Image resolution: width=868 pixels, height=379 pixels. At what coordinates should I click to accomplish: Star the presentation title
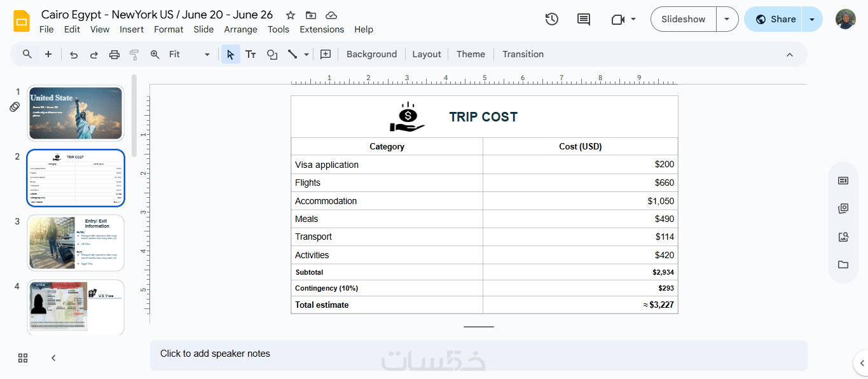tap(291, 15)
